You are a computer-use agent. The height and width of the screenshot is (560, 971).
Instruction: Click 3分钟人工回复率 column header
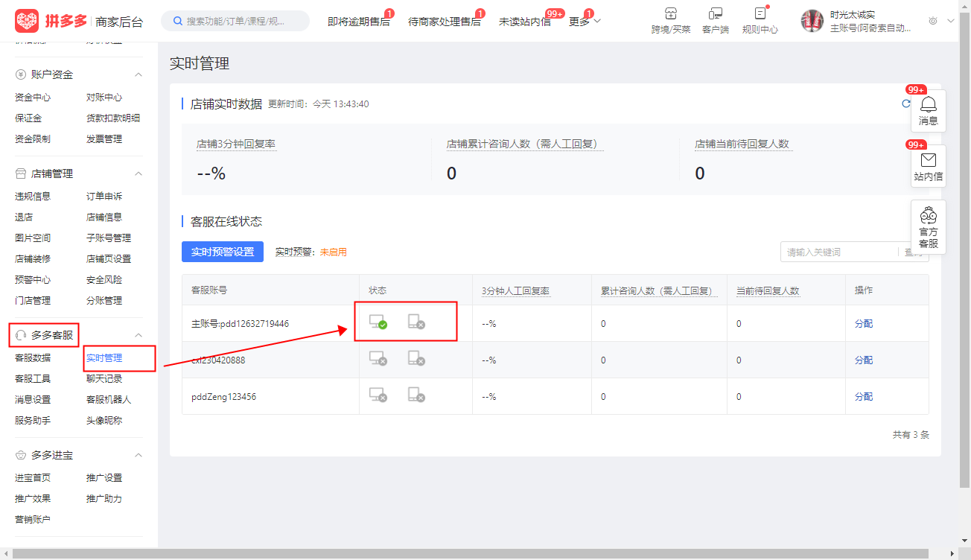tap(516, 290)
